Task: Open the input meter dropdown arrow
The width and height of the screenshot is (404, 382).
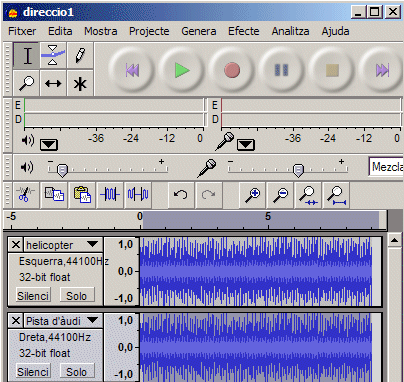Action: tap(246, 145)
